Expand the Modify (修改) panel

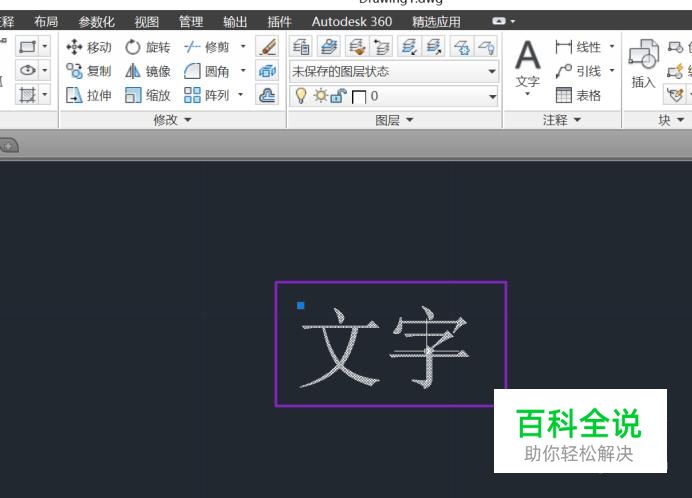tap(172, 119)
